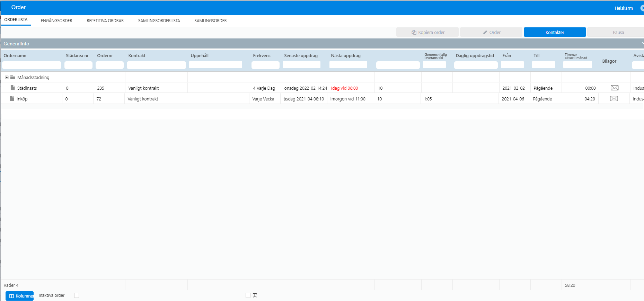644x301 pixels.
Task: Click the Städinsats document icon
Action: point(13,88)
